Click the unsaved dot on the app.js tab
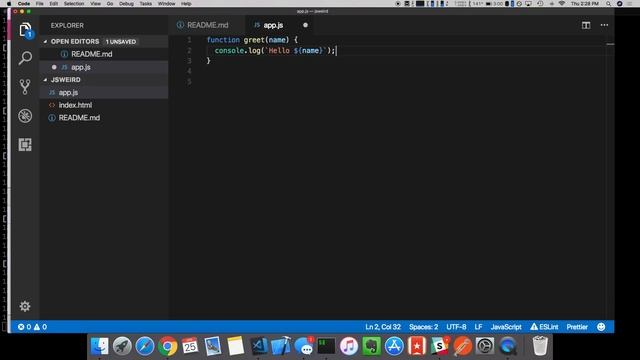640x360 pixels. (305, 25)
